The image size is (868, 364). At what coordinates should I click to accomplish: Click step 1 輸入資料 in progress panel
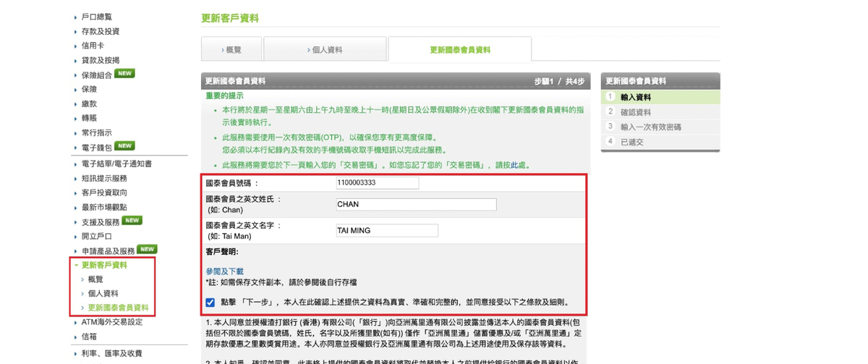pyautogui.click(x=636, y=97)
